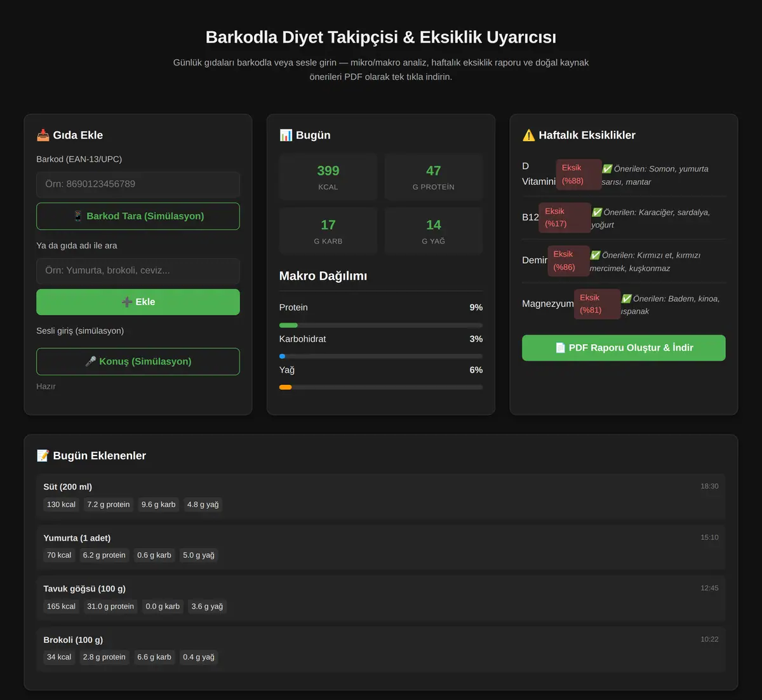This screenshot has height=700, width=762.
Task: Click the memo icon beside Bugün Eklenenler
Action: pyautogui.click(x=43, y=455)
